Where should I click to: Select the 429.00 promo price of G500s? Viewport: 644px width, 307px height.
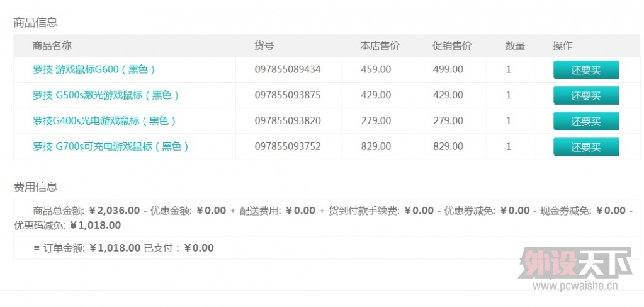tap(448, 95)
